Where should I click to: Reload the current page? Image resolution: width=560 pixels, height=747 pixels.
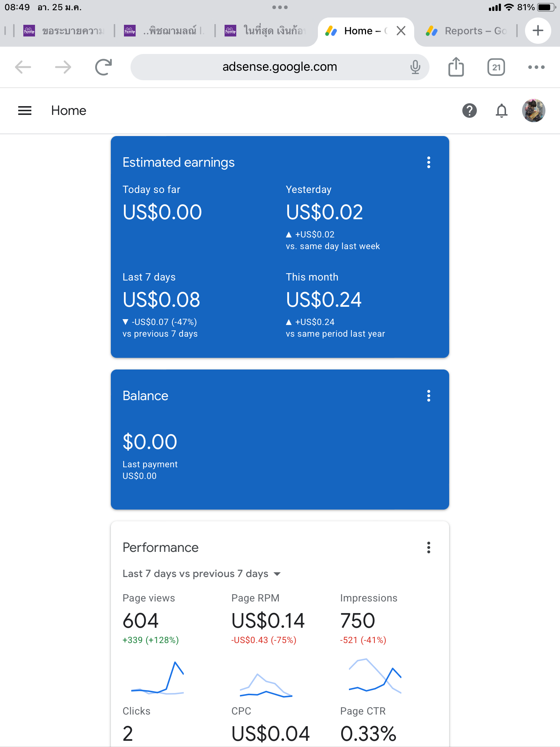pyautogui.click(x=103, y=67)
